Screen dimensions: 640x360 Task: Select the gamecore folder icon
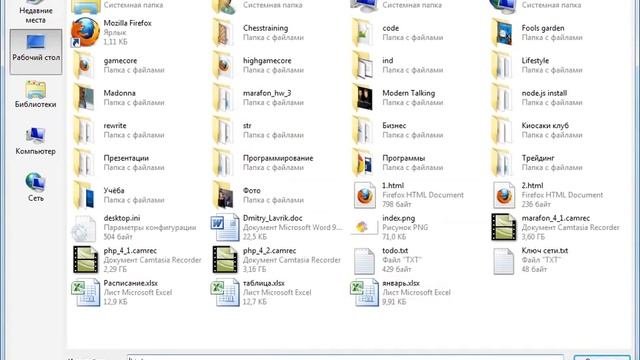[84, 65]
